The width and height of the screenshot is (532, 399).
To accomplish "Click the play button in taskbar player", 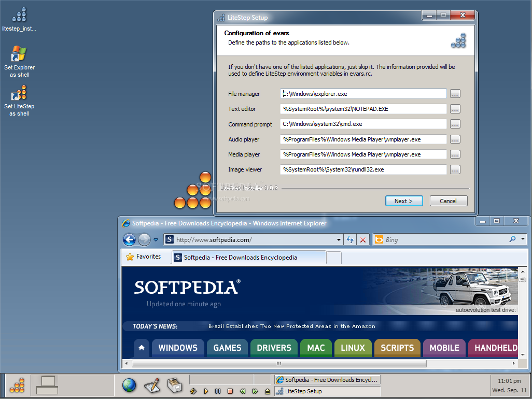I will click(206, 391).
